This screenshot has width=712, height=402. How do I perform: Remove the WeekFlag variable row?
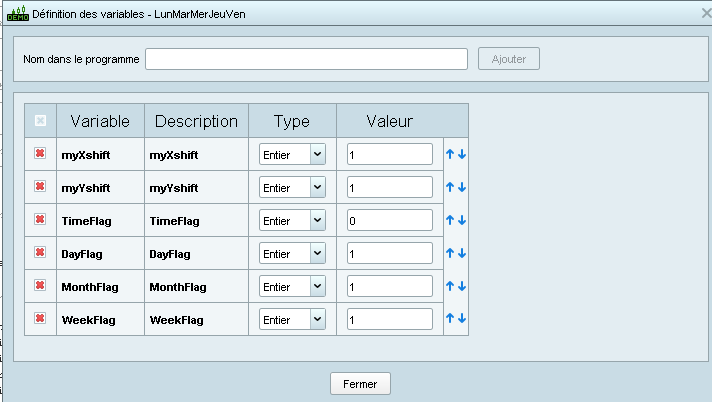40,319
